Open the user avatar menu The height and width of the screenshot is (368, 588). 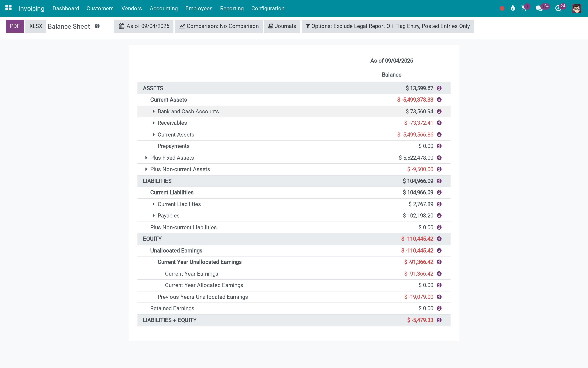point(576,8)
